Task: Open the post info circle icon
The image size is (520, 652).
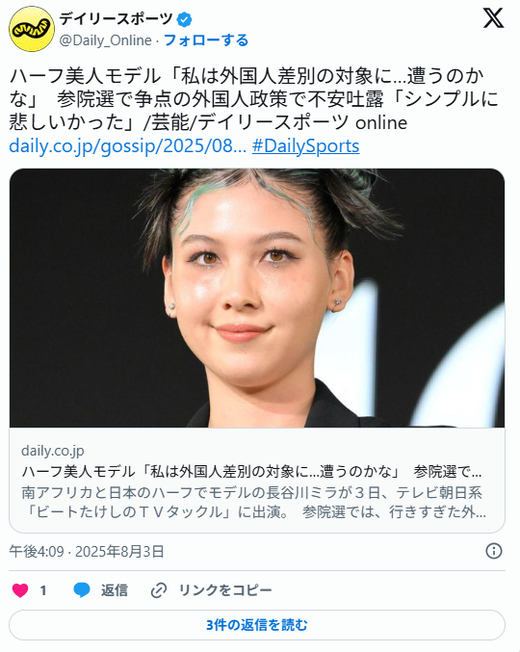Action: point(493,551)
